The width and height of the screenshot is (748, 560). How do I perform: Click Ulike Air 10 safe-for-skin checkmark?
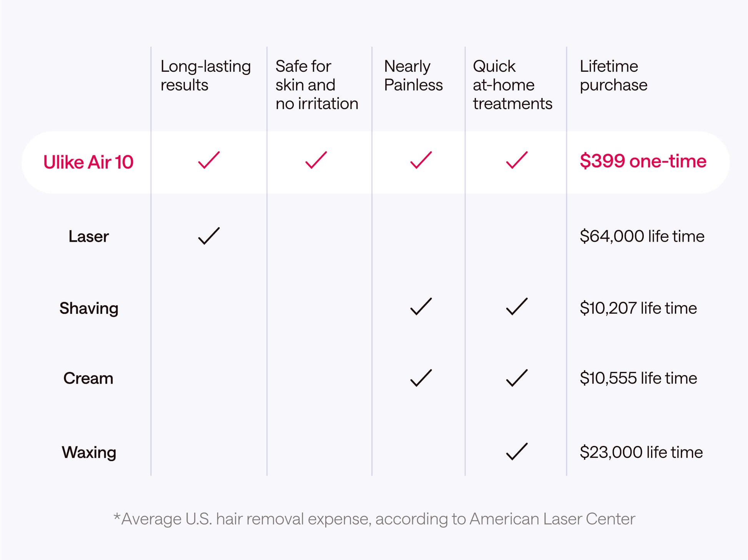[x=316, y=160]
